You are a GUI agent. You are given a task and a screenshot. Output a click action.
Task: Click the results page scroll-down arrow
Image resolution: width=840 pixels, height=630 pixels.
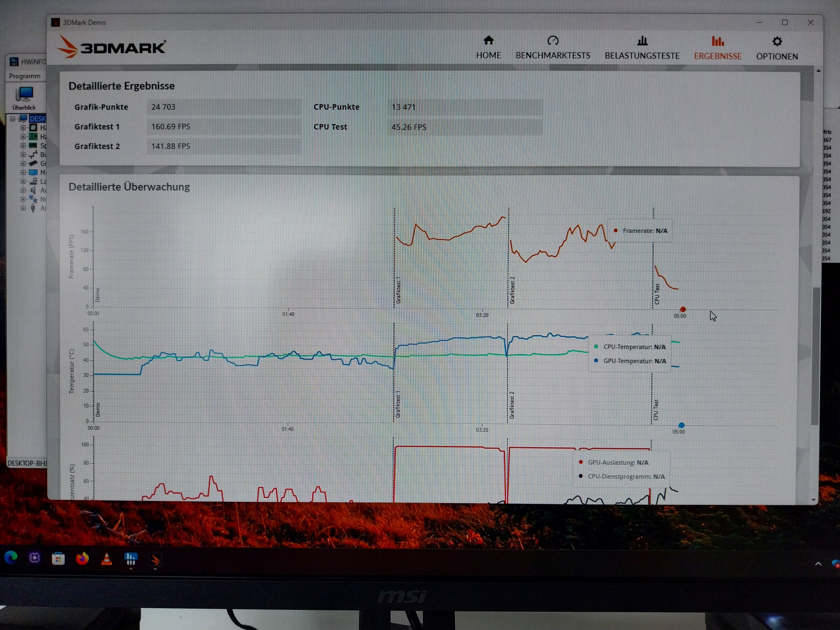click(813, 500)
